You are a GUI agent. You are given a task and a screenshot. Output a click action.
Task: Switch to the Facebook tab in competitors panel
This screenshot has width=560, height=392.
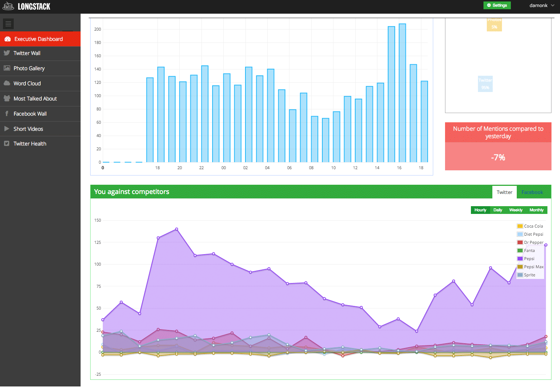[532, 192]
